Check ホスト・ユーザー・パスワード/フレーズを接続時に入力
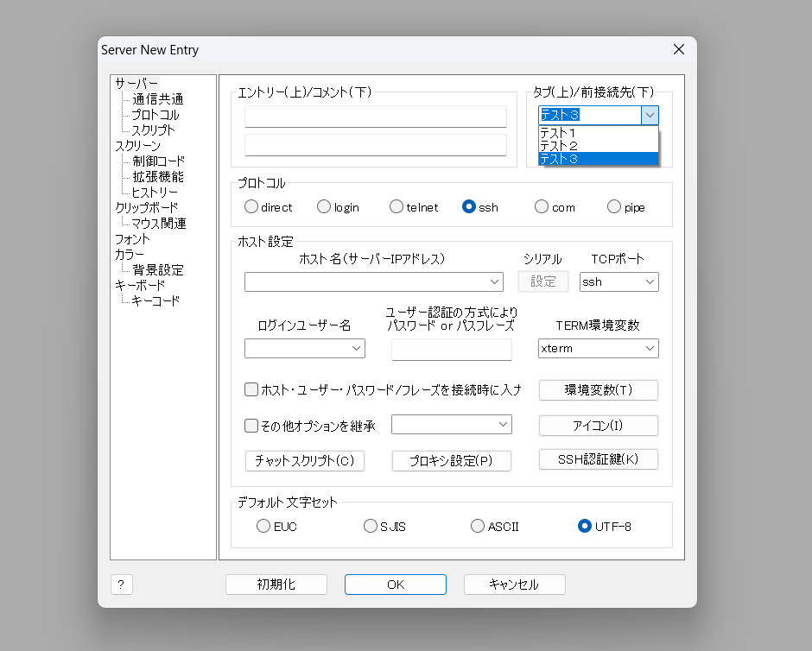Image resolution: width=812 pixels, height=651 pixels. click(x=250, y=389)
